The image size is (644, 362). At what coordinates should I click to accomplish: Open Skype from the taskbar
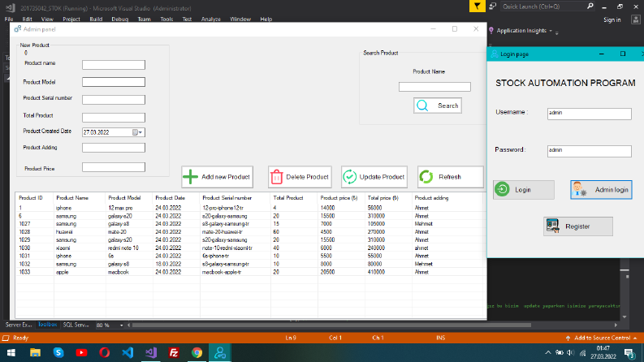click(58, 352)
